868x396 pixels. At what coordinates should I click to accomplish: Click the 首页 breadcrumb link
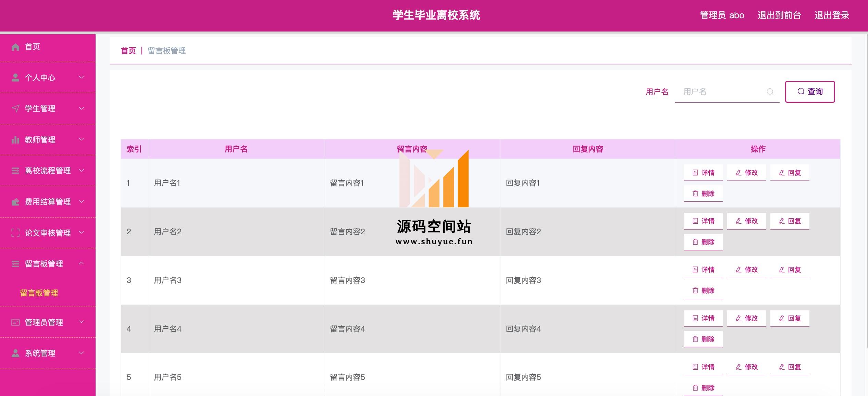[128, 51]
